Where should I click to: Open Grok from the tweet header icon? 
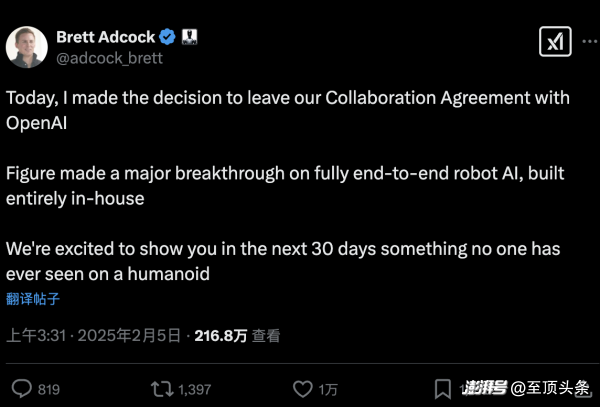[553, 42]
